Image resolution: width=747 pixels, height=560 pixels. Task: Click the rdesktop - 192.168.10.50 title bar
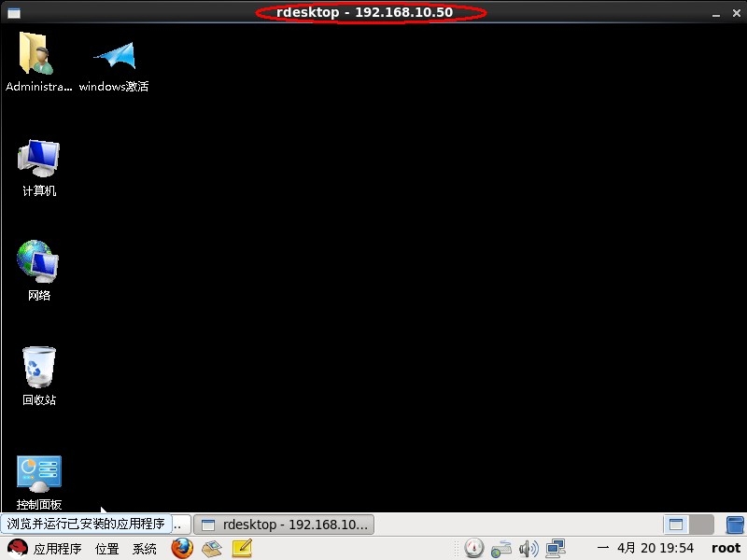pos(365,12)
